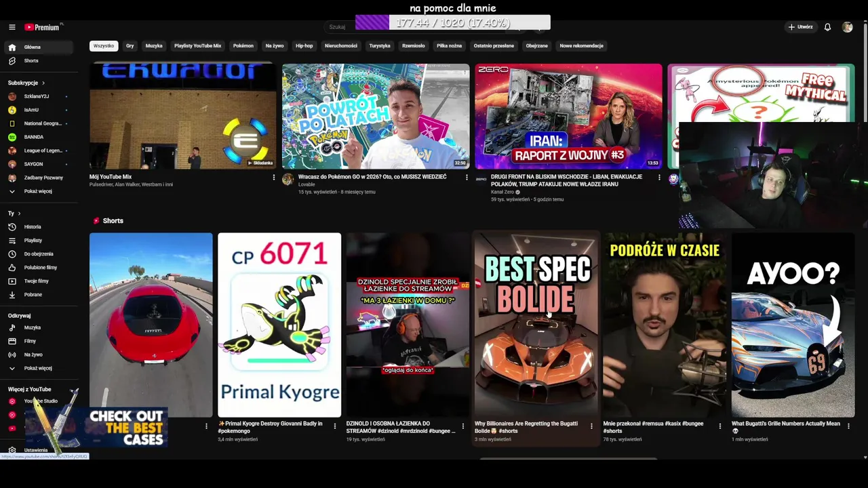Click the YouTube Premium logo
Screen dimensions: 868x488
[43, 27]
